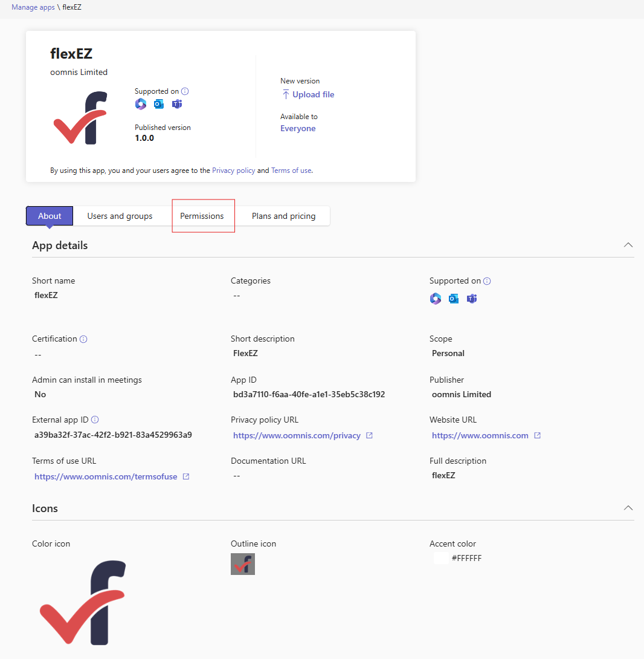Click the External app ID info icon

click(95, 420)
